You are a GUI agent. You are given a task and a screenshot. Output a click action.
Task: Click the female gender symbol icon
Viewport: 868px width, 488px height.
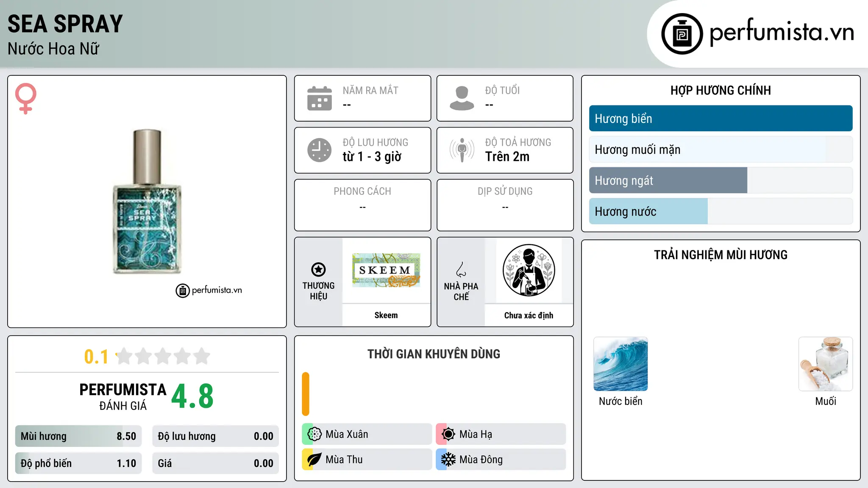(26, 99)
